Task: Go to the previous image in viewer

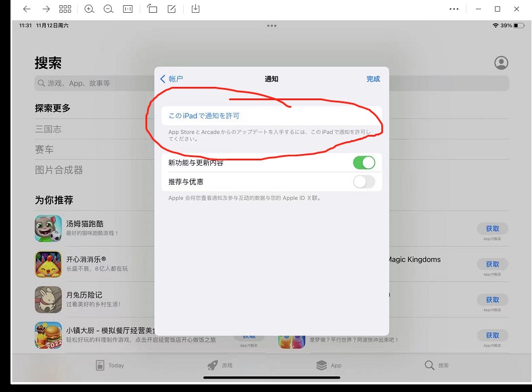Action: (27, 9)
